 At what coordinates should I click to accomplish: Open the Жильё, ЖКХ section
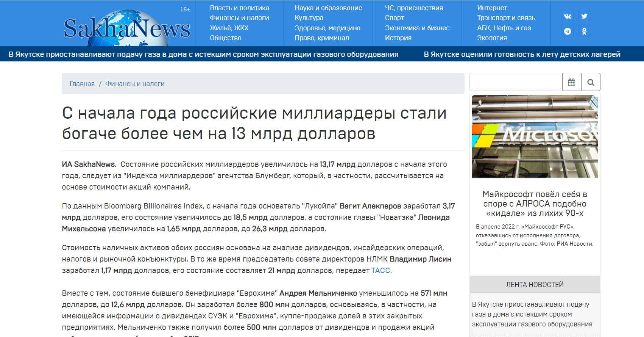(229, 28)
